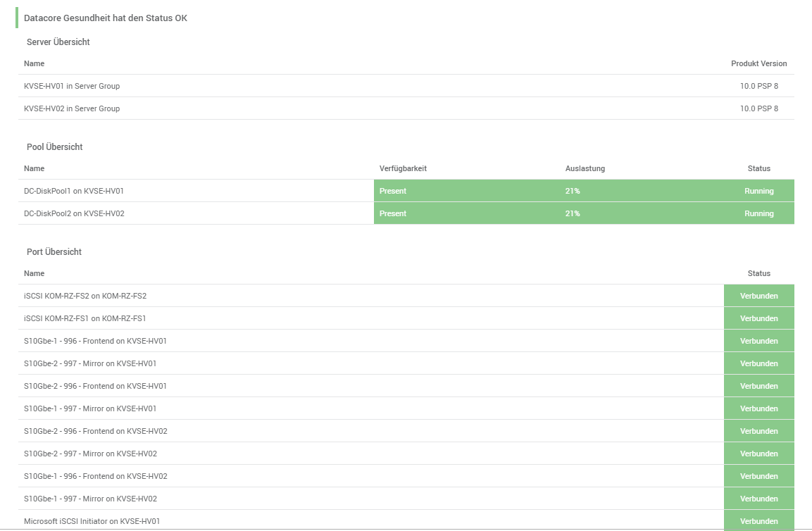Click the "Port Übersicht" section title
This screenshot has height=531, width=812.
pos(54,251)
